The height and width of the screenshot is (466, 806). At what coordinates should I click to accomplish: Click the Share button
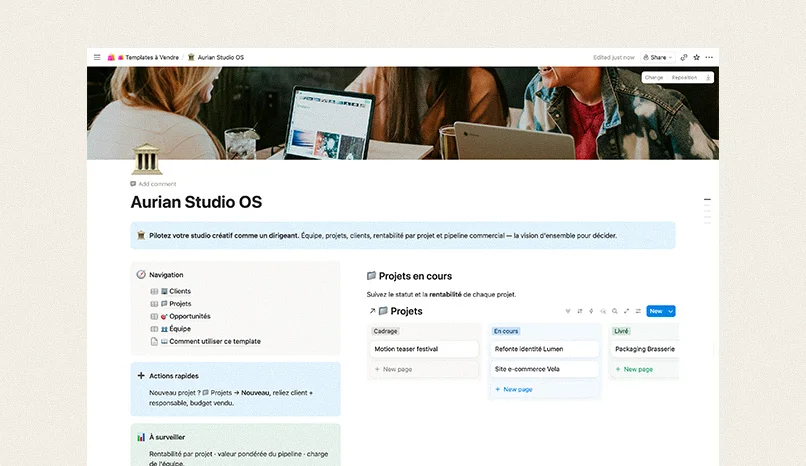pyautogui.click(x=657, y=58)
